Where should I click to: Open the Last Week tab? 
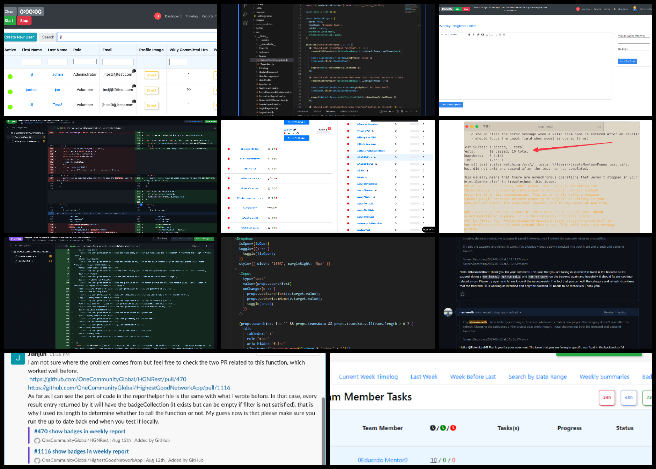click(424, 377)
